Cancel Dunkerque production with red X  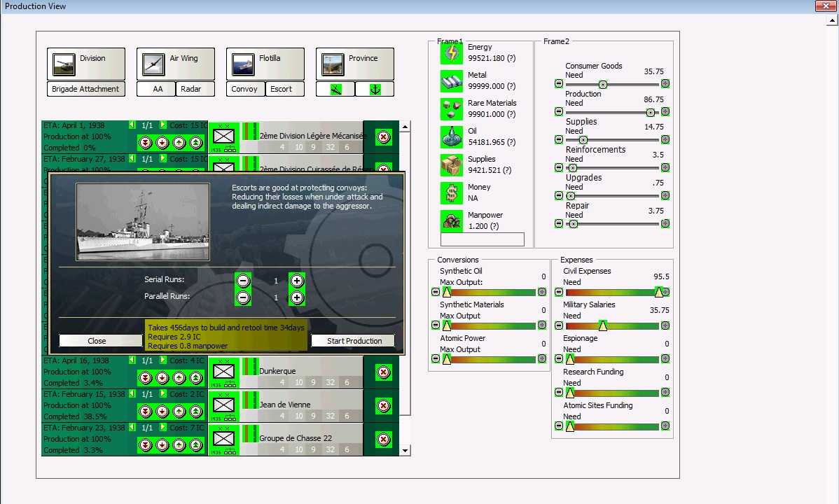click(384, 372)
